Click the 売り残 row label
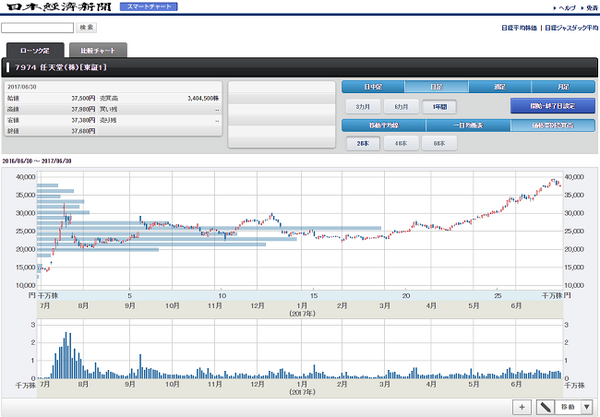The image size is (600, 417). point(108,120)
